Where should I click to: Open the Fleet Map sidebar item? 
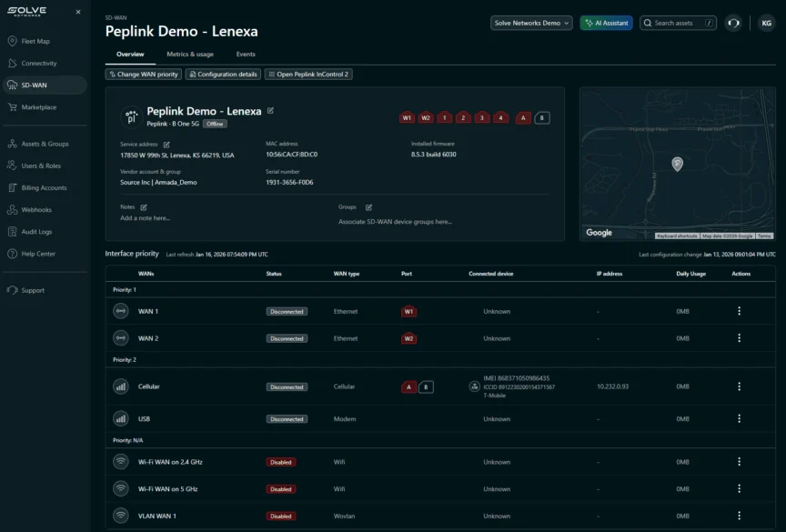pyautogui.click(x=36, y=41)
